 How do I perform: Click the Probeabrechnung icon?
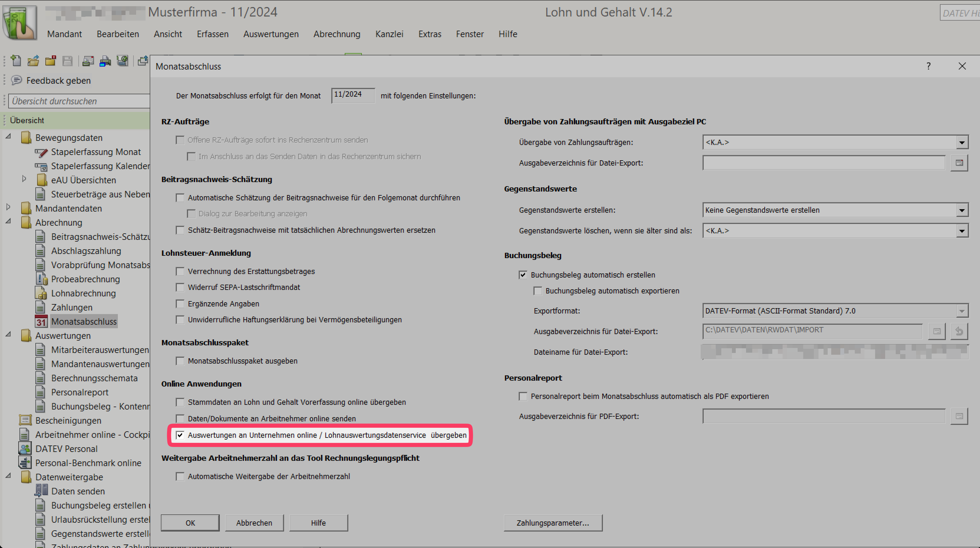point(41,279)
